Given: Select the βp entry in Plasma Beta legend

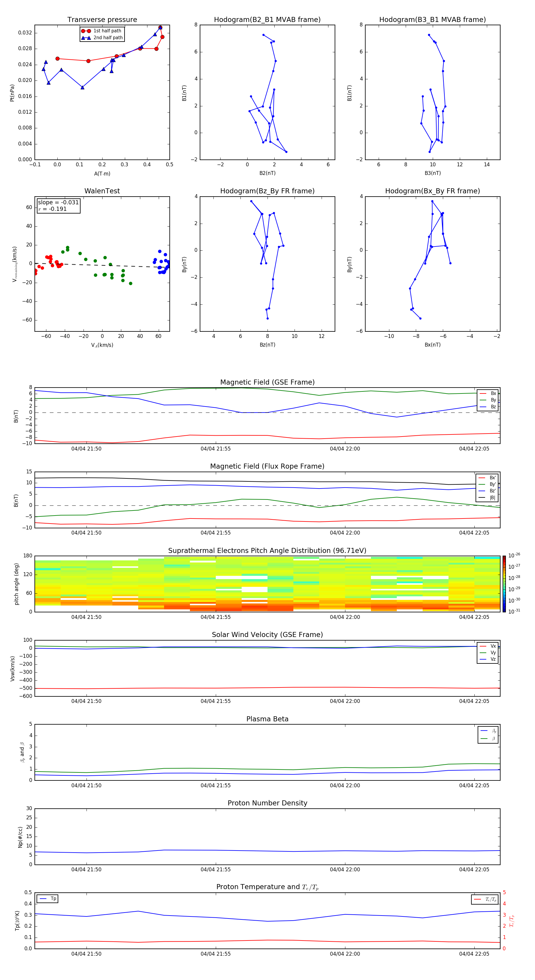Looking at the screenshot, I should tap(488, 731).
